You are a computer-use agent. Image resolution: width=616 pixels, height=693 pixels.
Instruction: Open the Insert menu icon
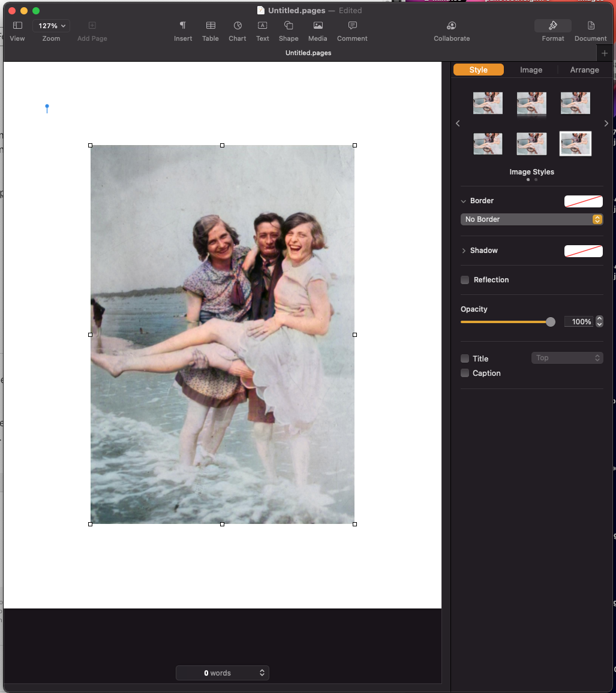(183, 26)
